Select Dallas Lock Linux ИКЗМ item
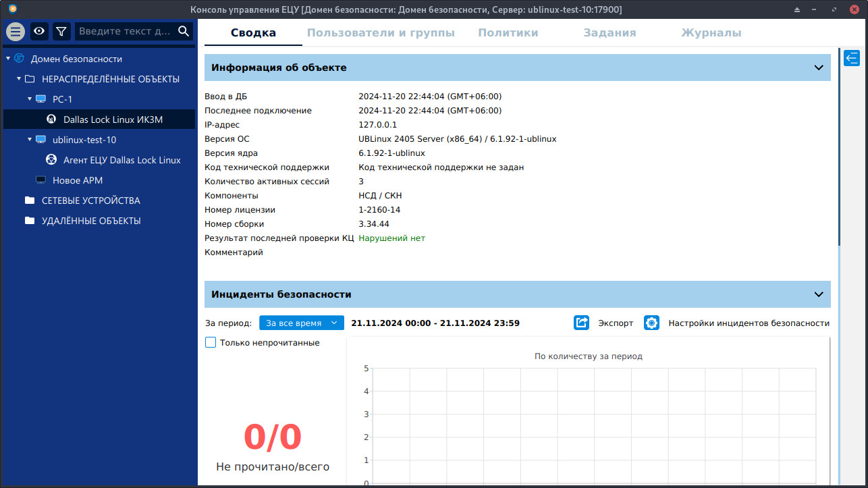 pos(113,119)
